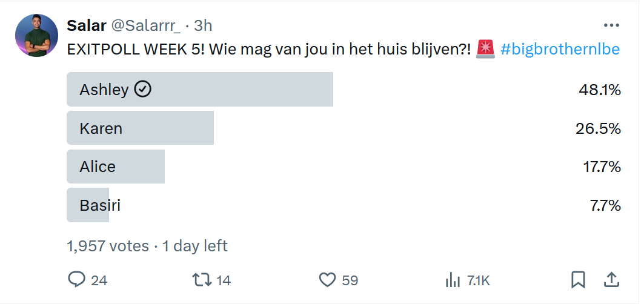Click the @Salarrr_ handle
The height and width of the screenshot is (304, 644).
coord(146,26)
